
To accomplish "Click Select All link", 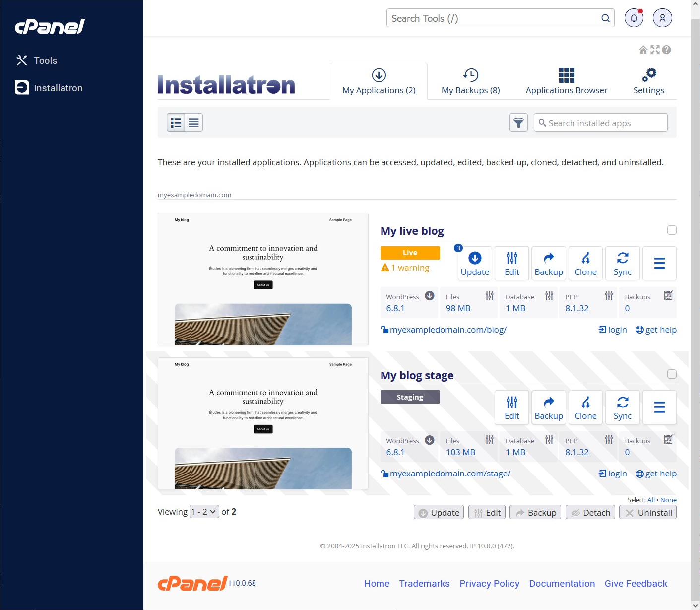I will point(651,500).
